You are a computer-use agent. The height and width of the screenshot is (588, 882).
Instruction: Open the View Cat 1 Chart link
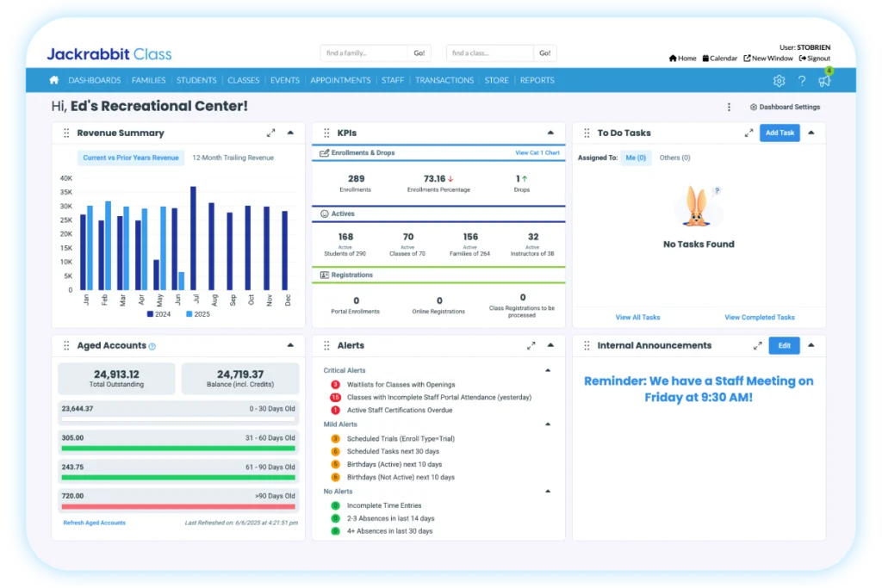click(537, 153)
